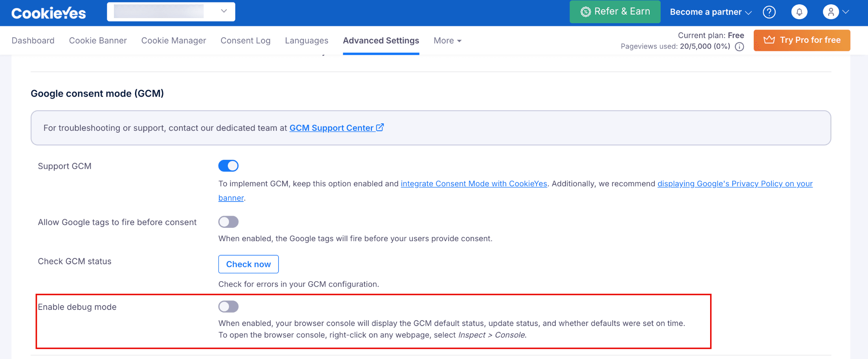Open the Languages tab

(306, 40)
